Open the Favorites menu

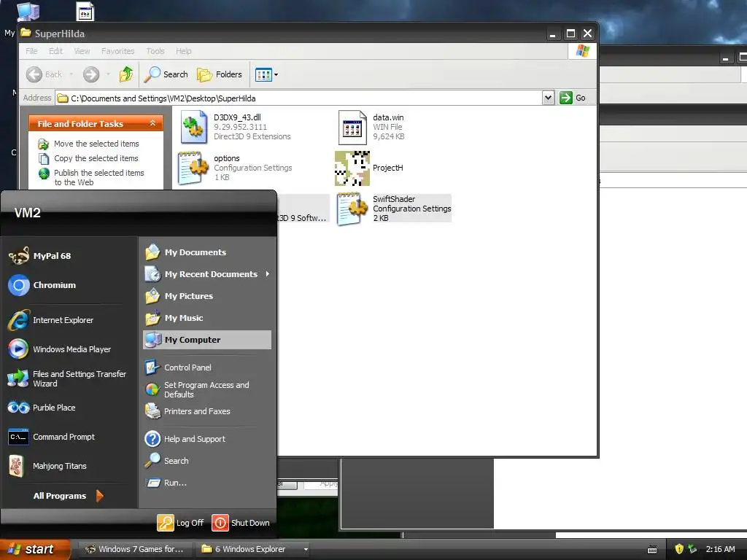(117, 51)
